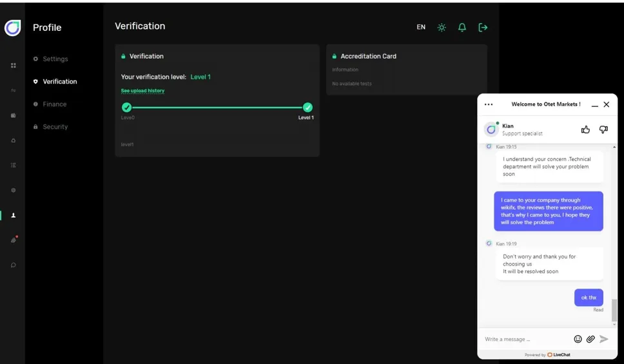This screenshot has width=624, height=364.
Task: Open Settings in the Profile menu
Action: 50,59
